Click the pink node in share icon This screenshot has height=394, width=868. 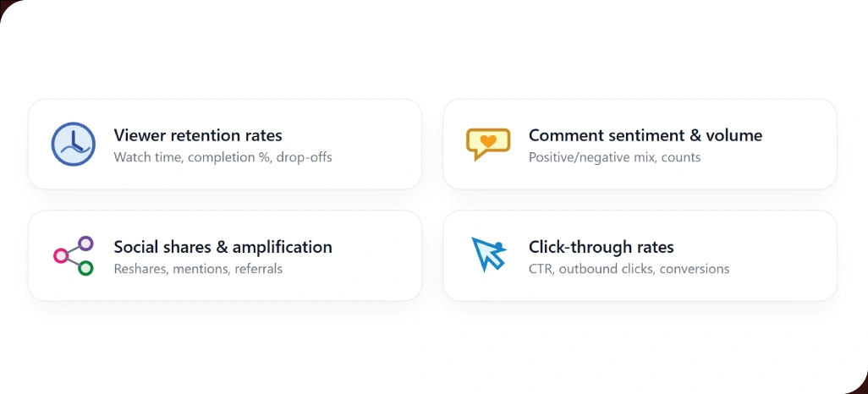point(60,255)
